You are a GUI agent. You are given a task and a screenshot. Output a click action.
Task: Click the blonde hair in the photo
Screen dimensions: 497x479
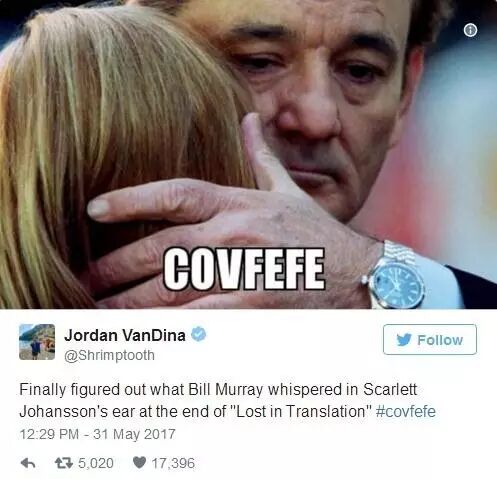tap(100, 133)
